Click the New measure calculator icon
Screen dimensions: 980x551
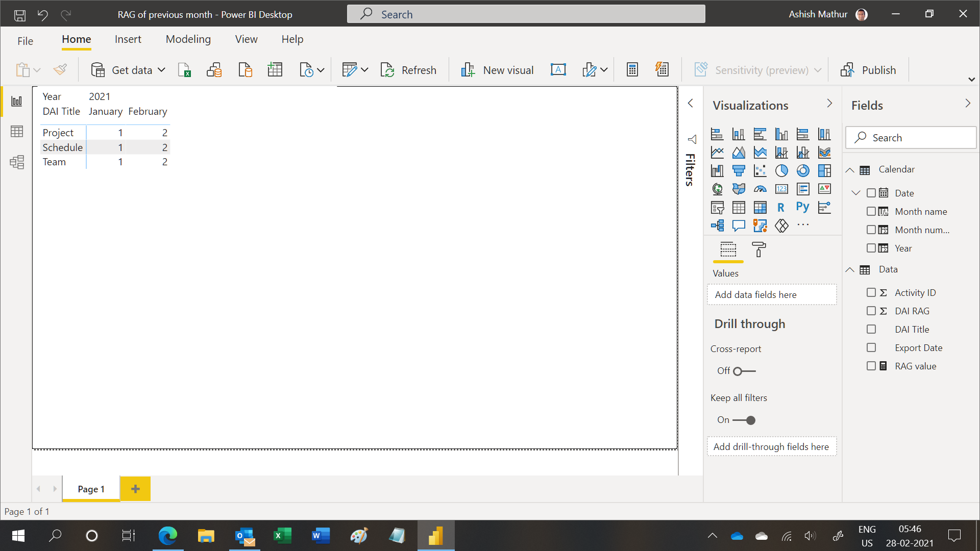(x=632, y=70)
